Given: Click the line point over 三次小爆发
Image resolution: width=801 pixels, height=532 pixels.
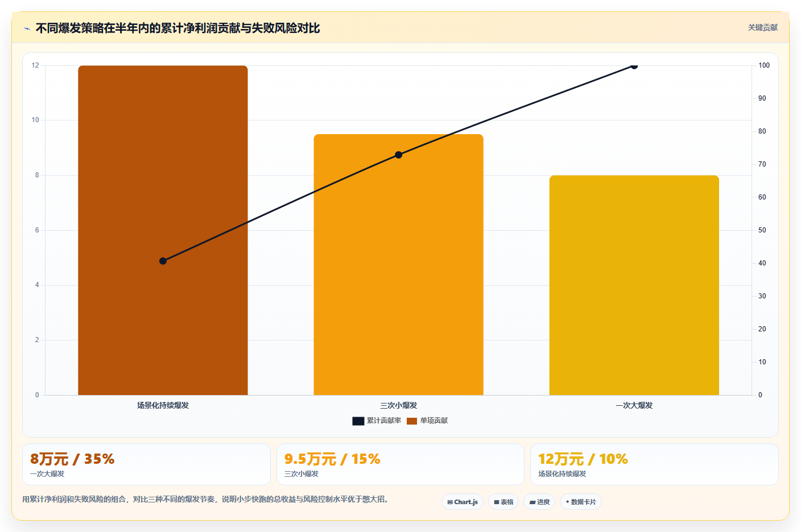Looking at the screenshot, I should click(398, 155).
